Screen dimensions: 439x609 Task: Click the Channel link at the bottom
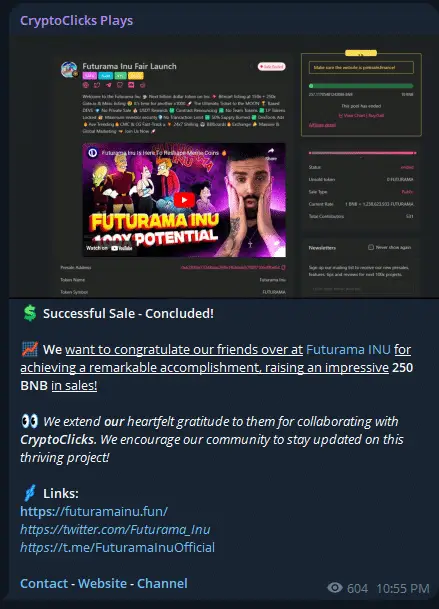click(162, 583)
